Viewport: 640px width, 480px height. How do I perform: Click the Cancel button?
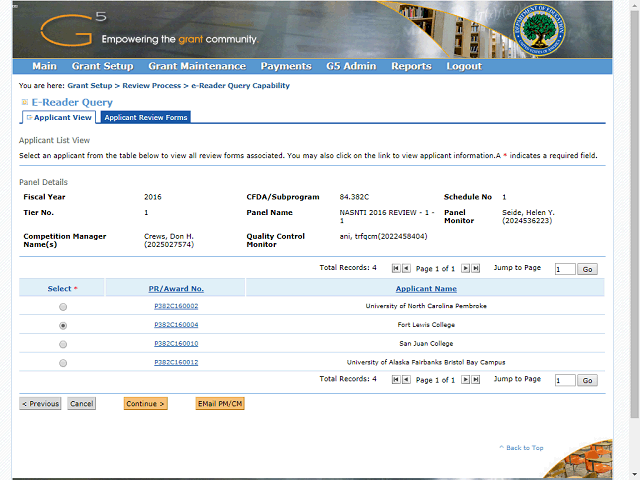tap(82, 404)
